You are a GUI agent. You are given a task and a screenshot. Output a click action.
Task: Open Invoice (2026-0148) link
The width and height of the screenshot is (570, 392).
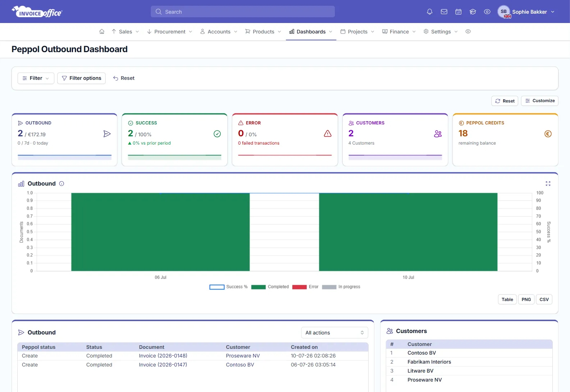(163, 356)
